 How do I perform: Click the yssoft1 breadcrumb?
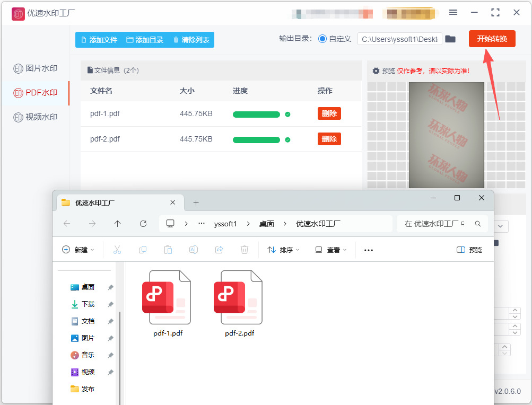pyautogui.click(x=225, y=224)
